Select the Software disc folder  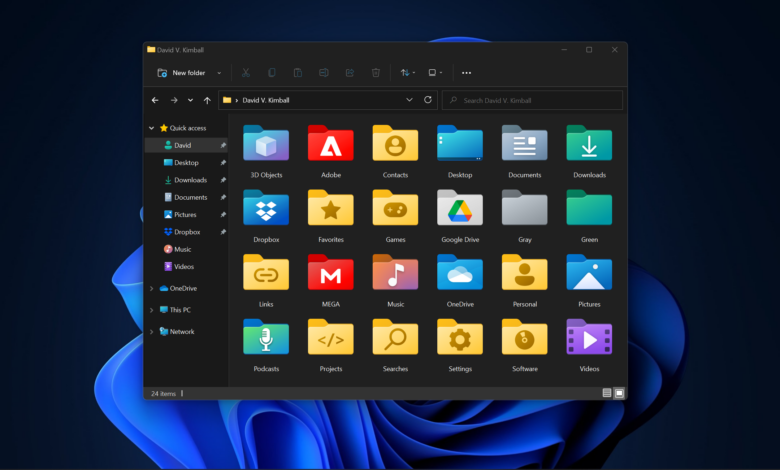click(525, 337)
